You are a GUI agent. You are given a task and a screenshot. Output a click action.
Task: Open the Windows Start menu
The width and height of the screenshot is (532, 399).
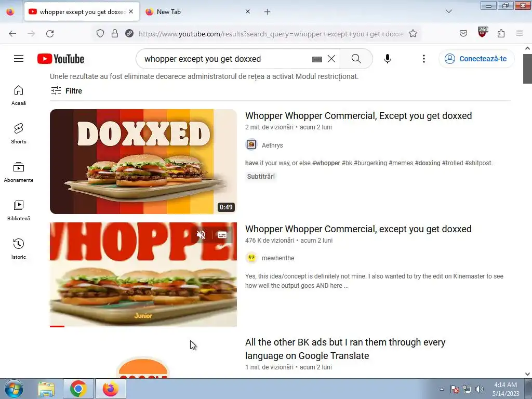coord(14,389)
